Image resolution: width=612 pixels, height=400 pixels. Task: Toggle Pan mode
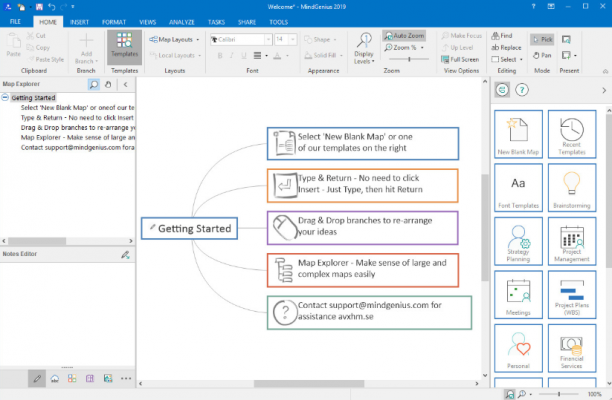[542, 55]
